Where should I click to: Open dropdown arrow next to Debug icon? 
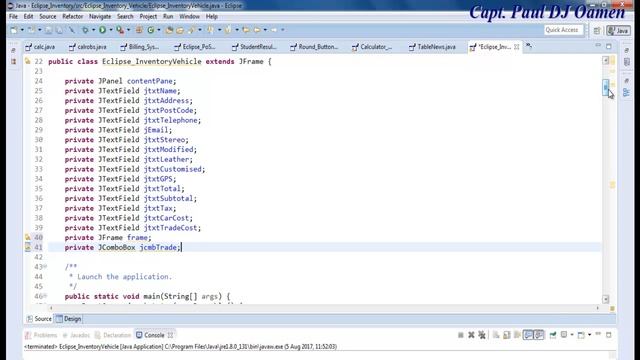click(93, 30)
